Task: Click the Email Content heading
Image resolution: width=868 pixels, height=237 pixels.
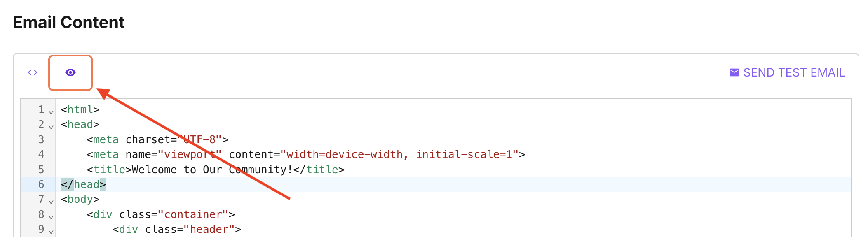Action: coord(69,22)
